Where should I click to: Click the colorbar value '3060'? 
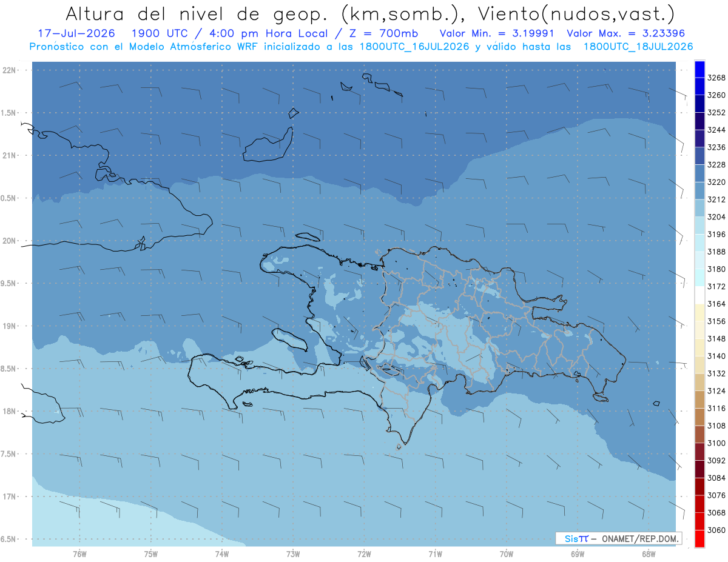click(x=716, y=530)
